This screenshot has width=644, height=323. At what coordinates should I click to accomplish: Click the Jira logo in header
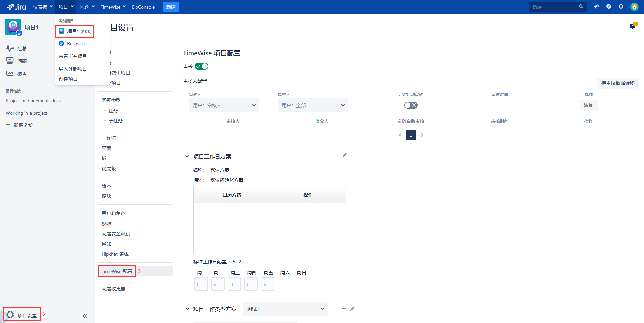coord(17,7)
